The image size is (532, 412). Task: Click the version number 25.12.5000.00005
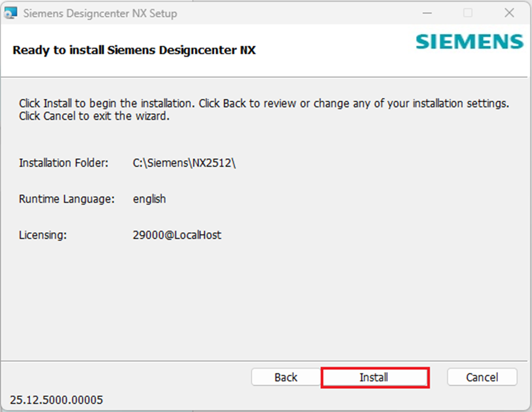click(57, 400)
